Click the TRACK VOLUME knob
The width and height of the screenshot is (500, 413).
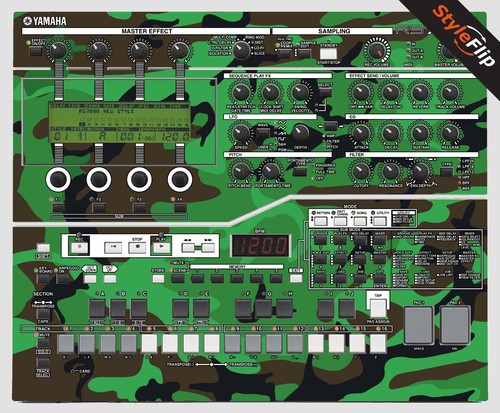tap(450, 92)
